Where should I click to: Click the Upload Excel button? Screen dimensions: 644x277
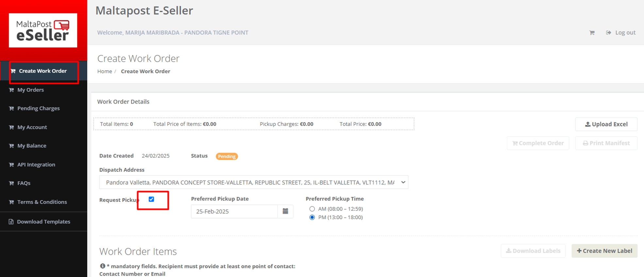coord(606,124)
